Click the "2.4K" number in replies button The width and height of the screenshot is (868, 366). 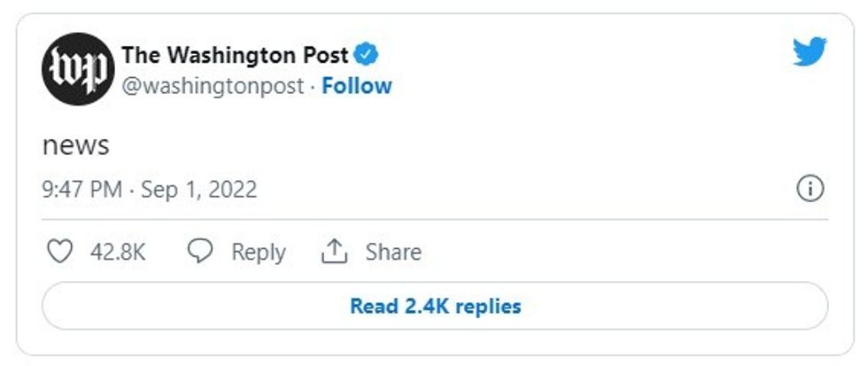425,307
